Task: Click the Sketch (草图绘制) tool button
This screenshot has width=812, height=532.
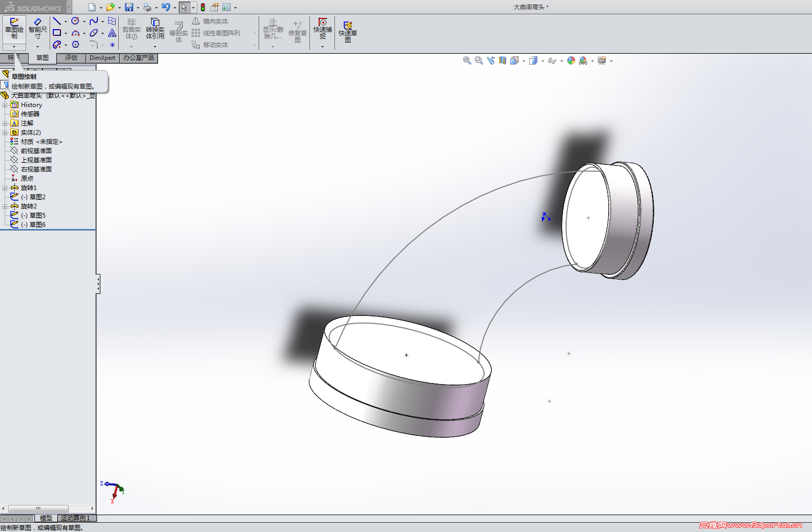Action: (x=14, y=29)
